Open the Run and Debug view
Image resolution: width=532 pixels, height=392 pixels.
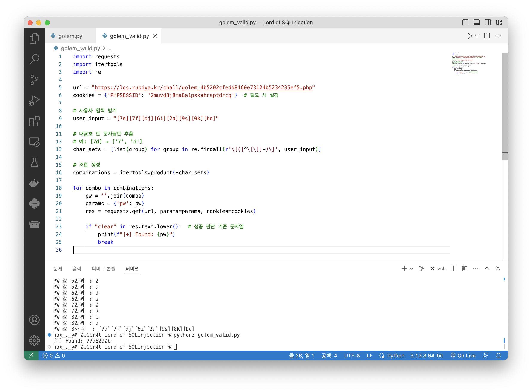(x=34, y=100)
